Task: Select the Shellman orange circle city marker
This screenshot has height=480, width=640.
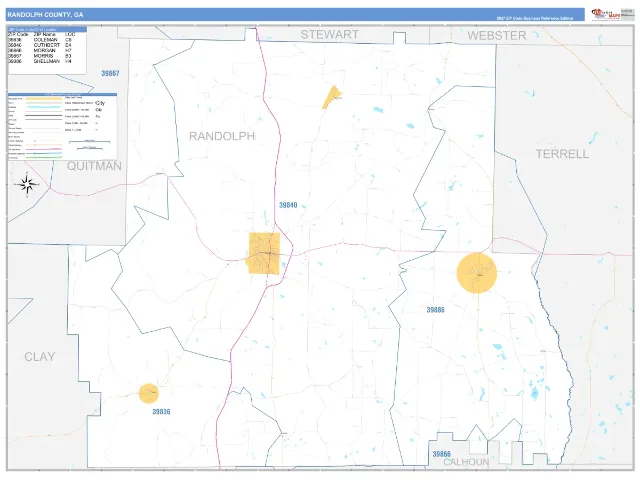Action: (477, 273)
